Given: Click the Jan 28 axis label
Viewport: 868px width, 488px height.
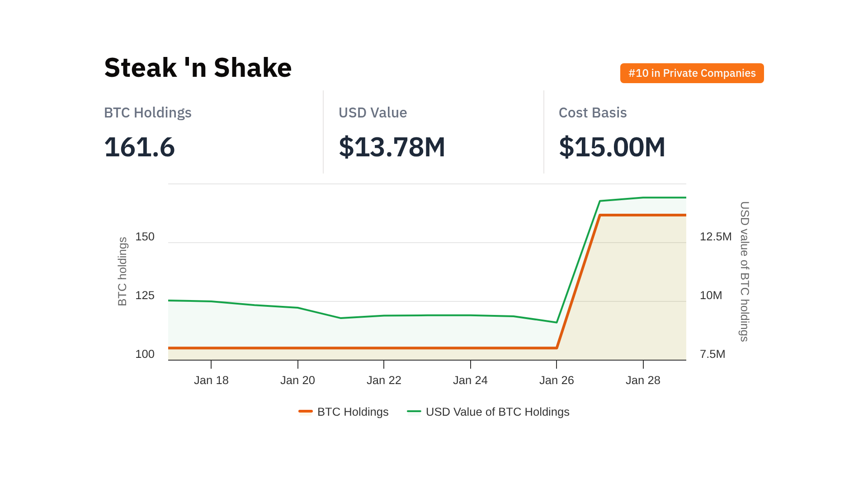Looking at the screenshot, I should tap(643, 380).
